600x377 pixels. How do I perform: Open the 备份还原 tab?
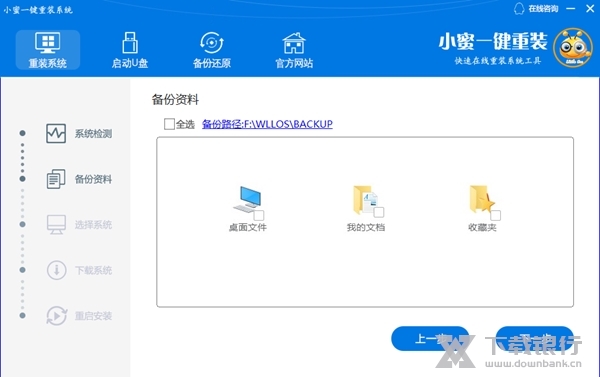coord(212,50)
